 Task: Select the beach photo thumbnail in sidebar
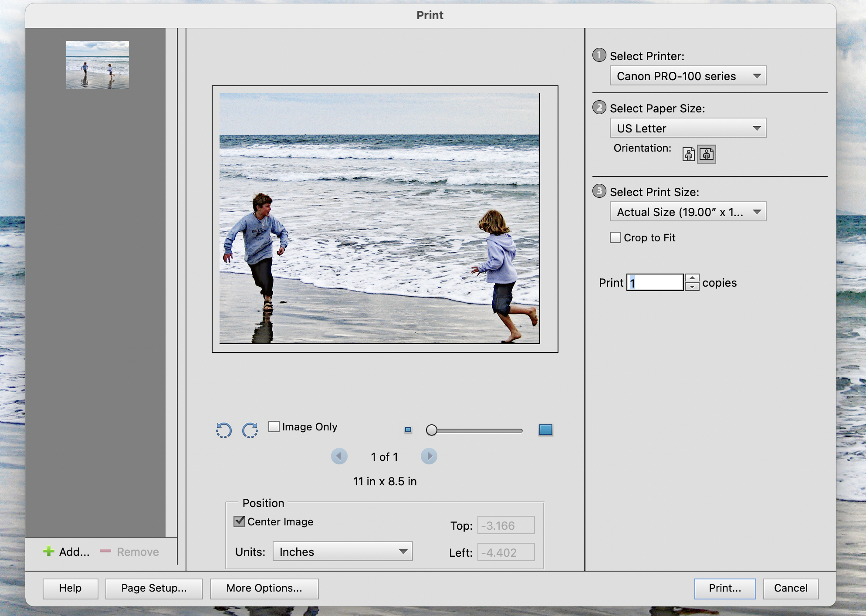[98, 65]
